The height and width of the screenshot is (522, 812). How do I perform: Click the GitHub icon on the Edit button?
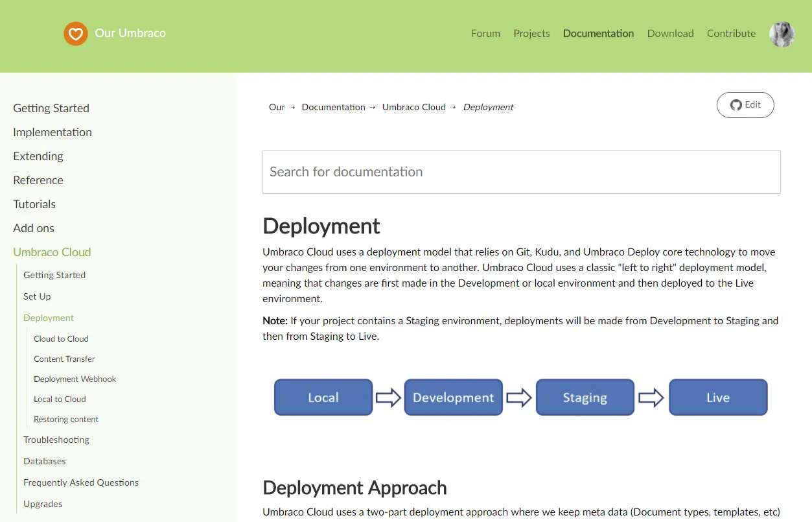click(736, 104)
